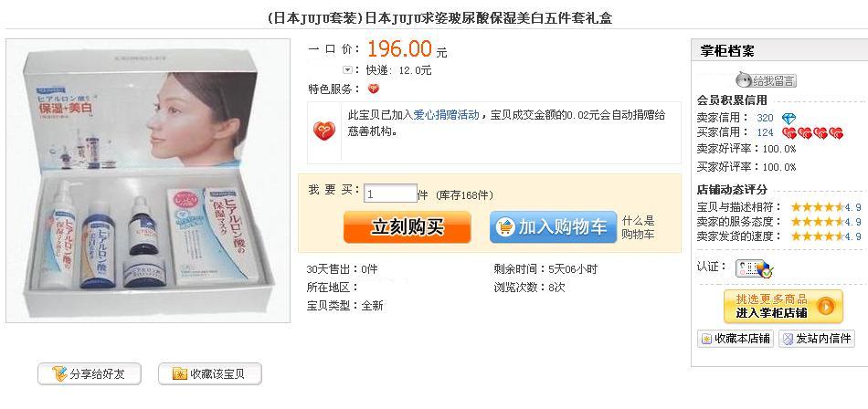Add item with 加入购物车 button
The width and height of the screenshot is (868, 409).
(553, 227)
